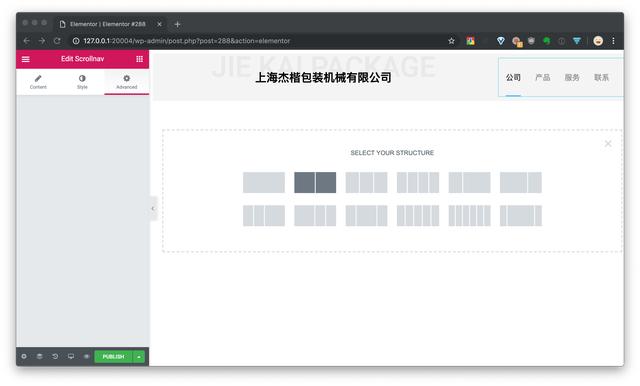
Task: Open a new browser tab
Action: 177,24
